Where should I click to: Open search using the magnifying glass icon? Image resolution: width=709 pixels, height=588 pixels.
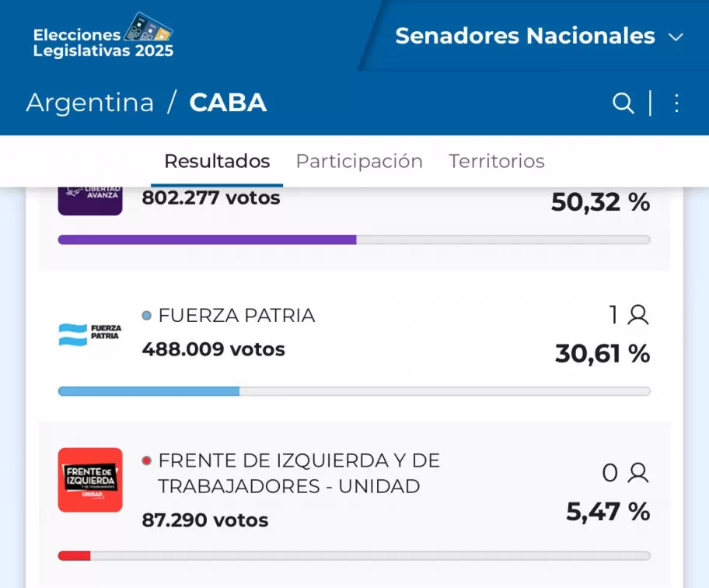pos(623,102)
